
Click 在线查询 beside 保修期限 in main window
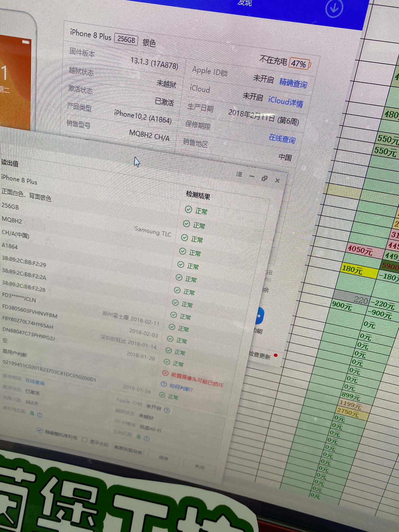[x=282, y=138]
